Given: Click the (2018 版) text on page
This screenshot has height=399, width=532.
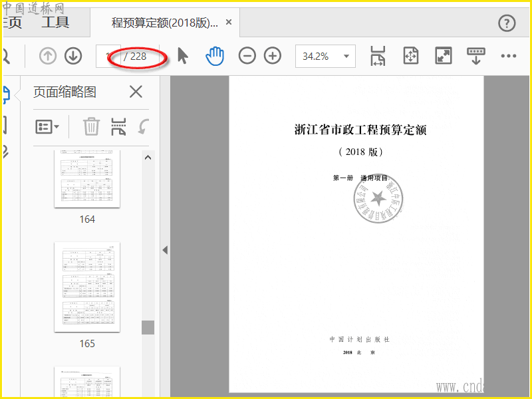Looking at the screenshot, I should point(360,152).
